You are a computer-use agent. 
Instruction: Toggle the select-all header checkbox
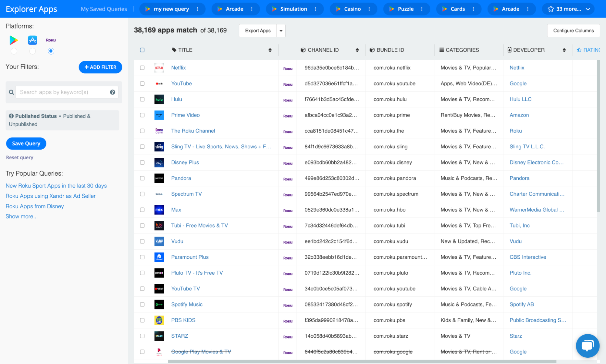(142, 50)
